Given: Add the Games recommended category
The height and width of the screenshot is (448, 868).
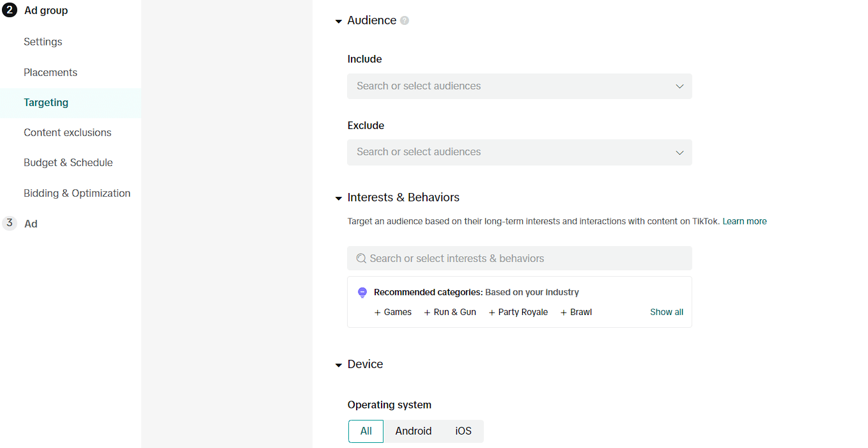Looking at the screenshot, I should (393, 313).
